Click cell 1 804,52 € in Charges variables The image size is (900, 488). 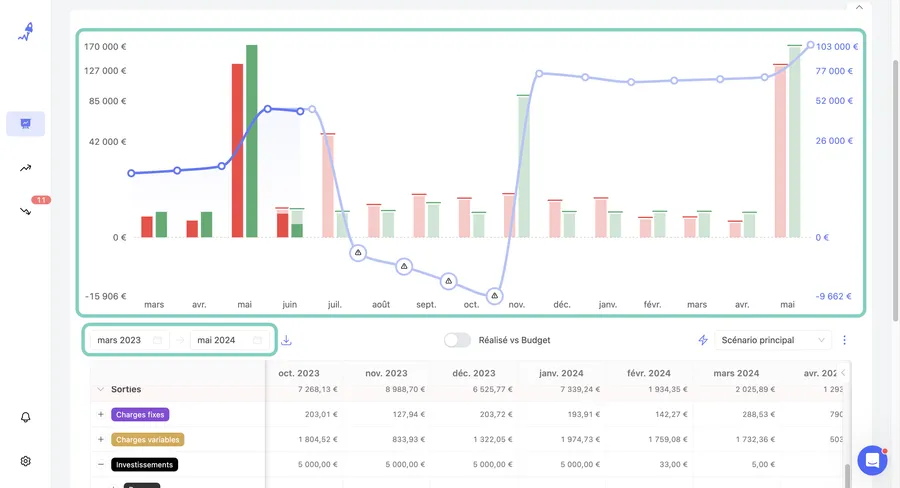tap(317, 440)
